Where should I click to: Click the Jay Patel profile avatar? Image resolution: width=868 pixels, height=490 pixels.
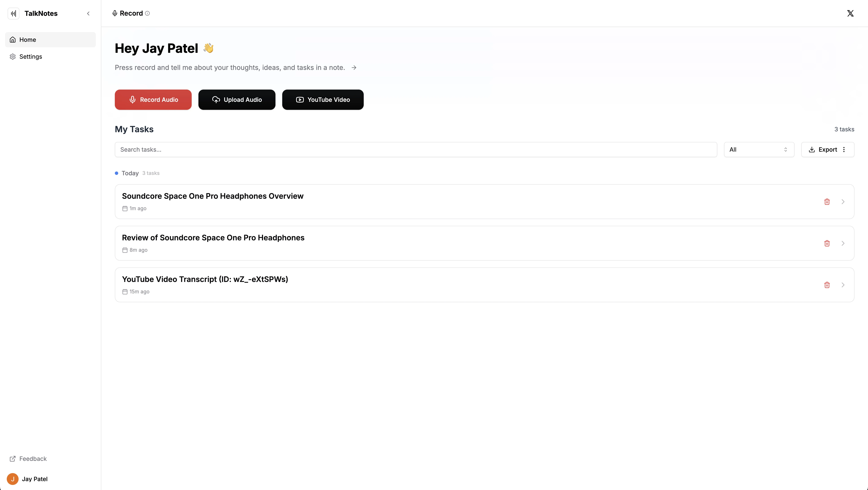click(12, 479)
